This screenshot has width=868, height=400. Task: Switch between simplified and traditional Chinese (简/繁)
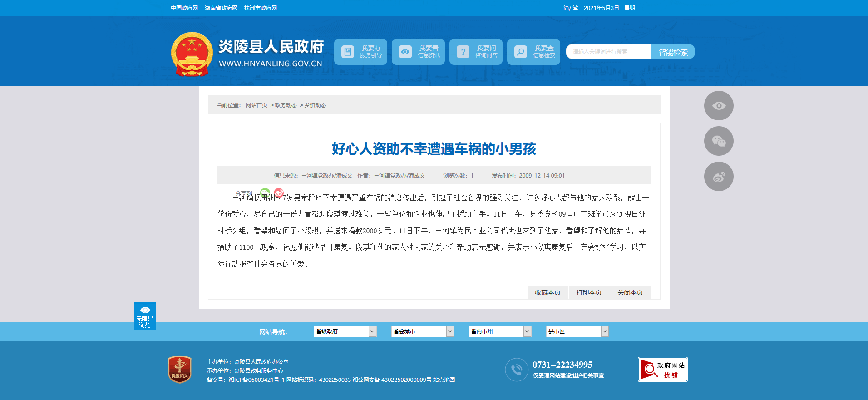click(x=570, y=8)
